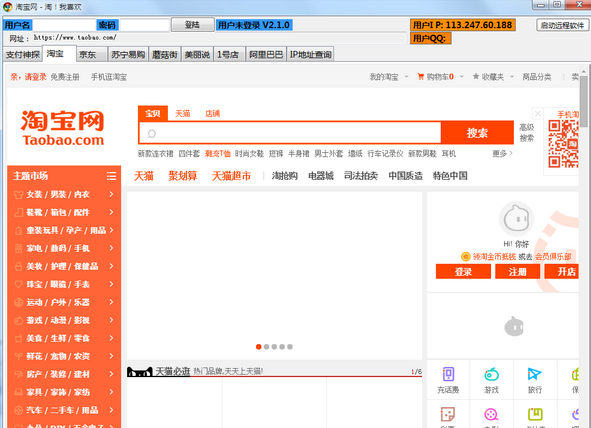
Task: Click the 登录 button under avatar
Action: [x=463, y=271]
